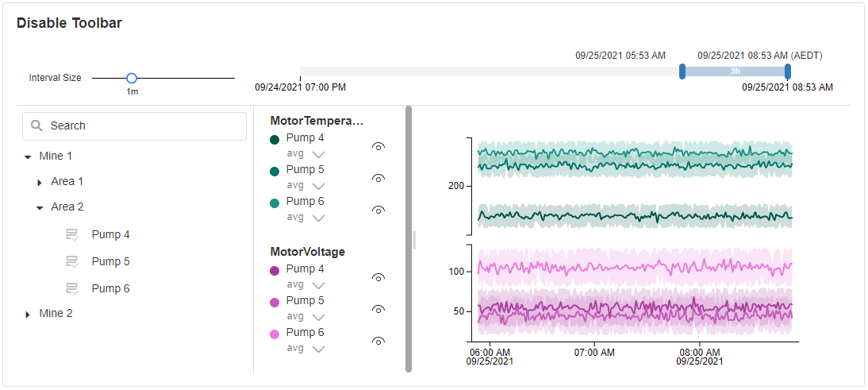Collapse the Mine 1 tree node
The width and height of the screenshot is (868, 390).
click(28, 156)
